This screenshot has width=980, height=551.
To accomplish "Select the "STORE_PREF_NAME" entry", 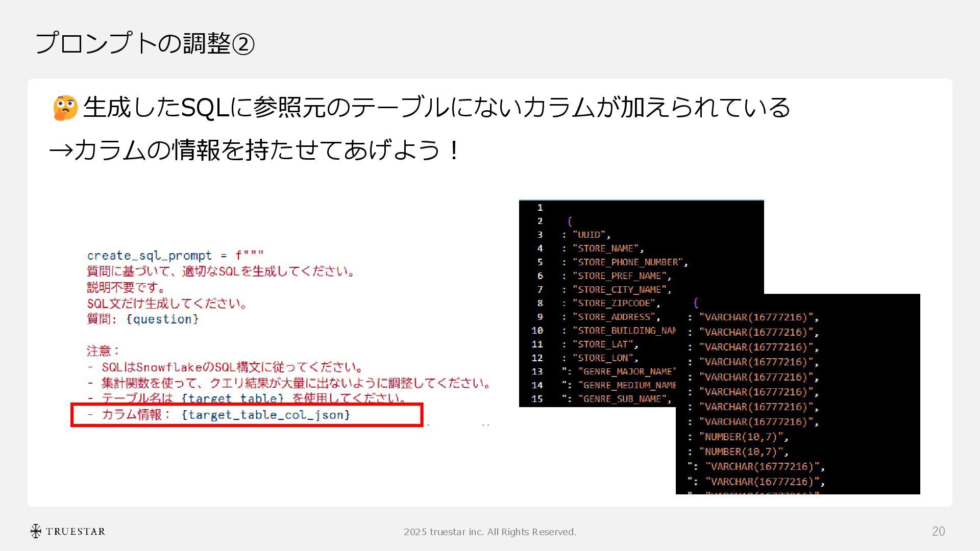I will (x=622, y=276).
